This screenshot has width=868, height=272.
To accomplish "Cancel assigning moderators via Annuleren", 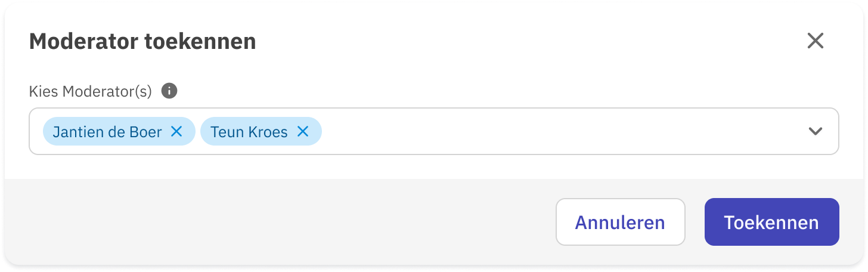I will 620,222.
